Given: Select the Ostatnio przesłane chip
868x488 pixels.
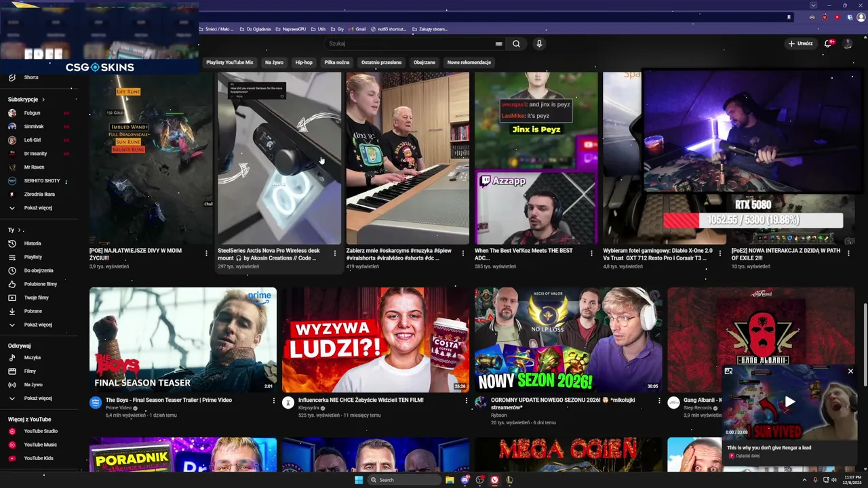Looking at the screenshot, I should coord(381,62).
